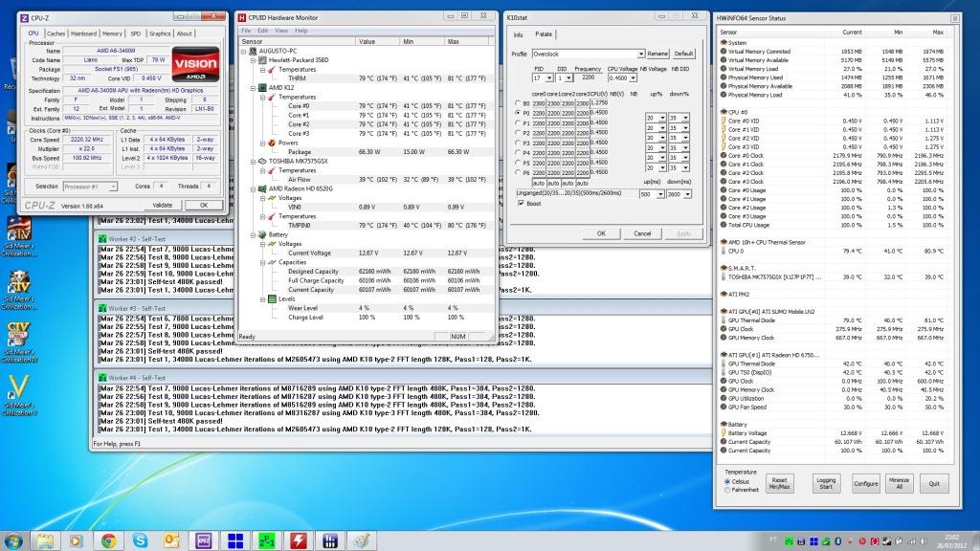Viewport: 980px width, 551px height.
Task: Open Windows Explorer from the taskbar
Action: pos(45,540)
